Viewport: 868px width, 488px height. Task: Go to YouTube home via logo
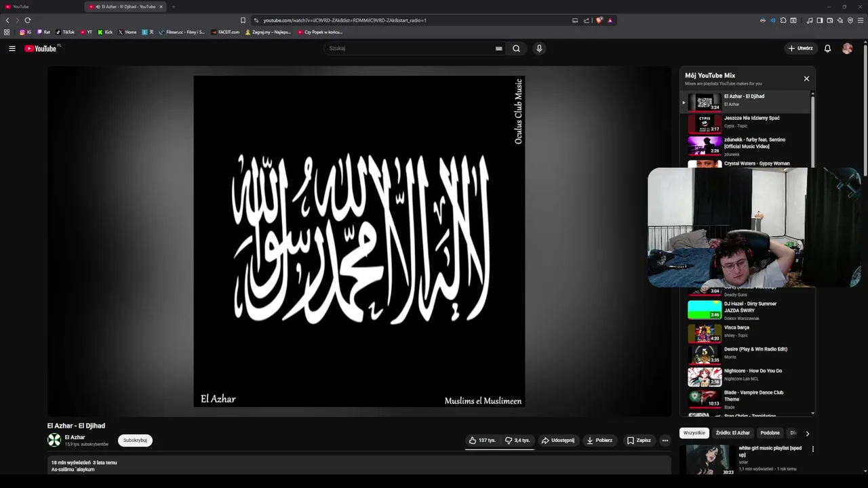click(x=41, y=48)
